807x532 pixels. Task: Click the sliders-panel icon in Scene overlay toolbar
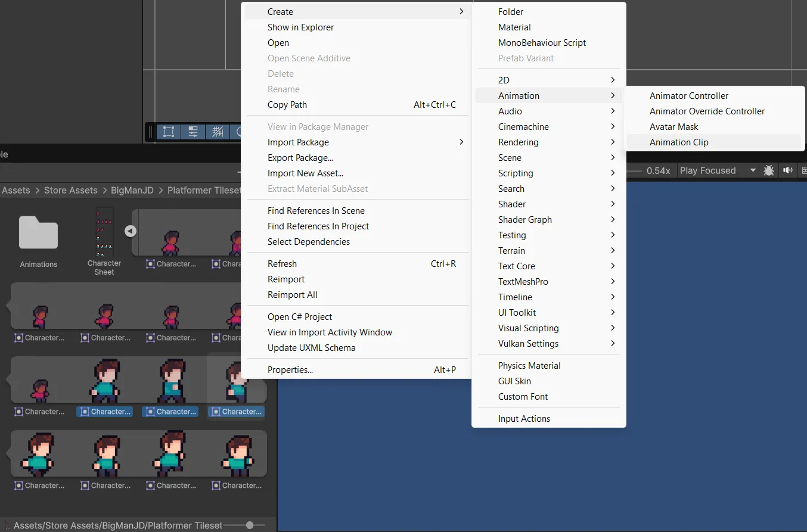(193, 132)
